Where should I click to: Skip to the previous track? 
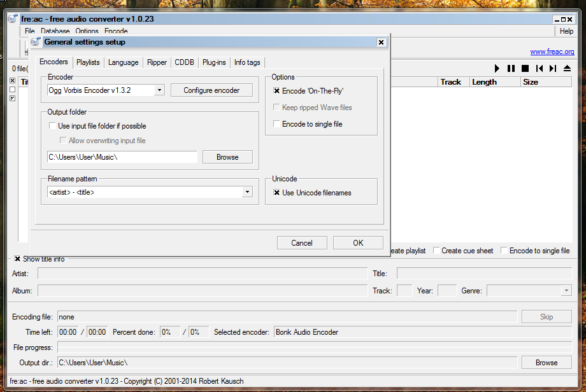pyautogui.click(x=539, y=68)
